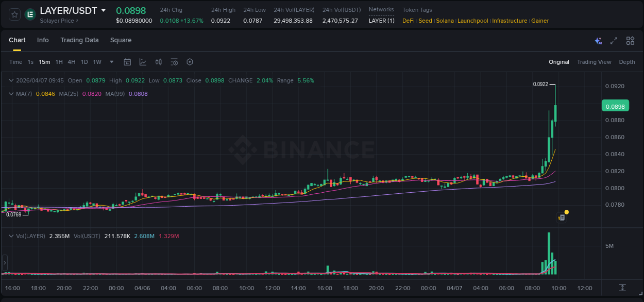Open extra timeframe options dropdown arrow
644x302 pixels.
tap(111, 62)
